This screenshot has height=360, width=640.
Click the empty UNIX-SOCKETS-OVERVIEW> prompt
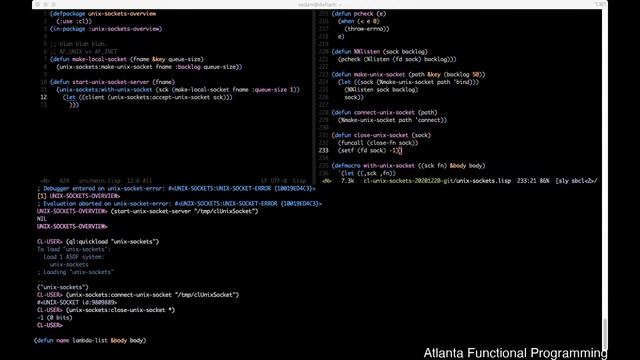[x=72, y=227]
